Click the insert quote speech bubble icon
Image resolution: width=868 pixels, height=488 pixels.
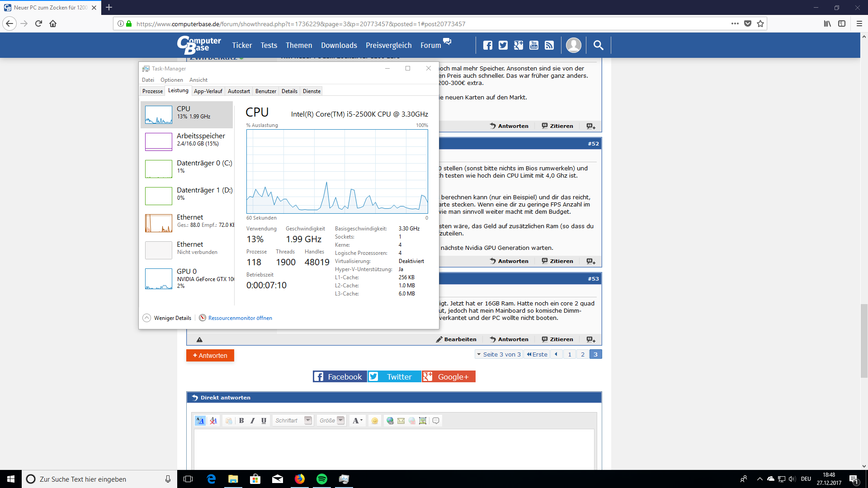click(436, 421)
